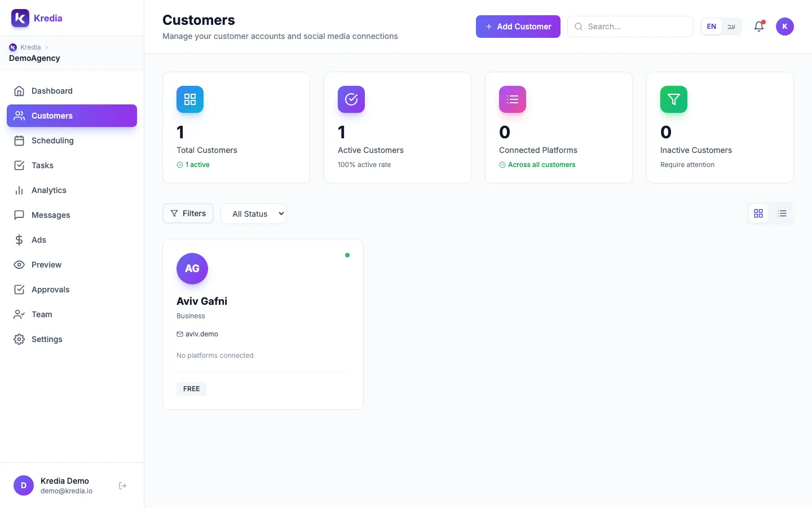The height and width of the screenshot is (508, 812).
Task: Switch to list view layout
Action: coord(782,213)
